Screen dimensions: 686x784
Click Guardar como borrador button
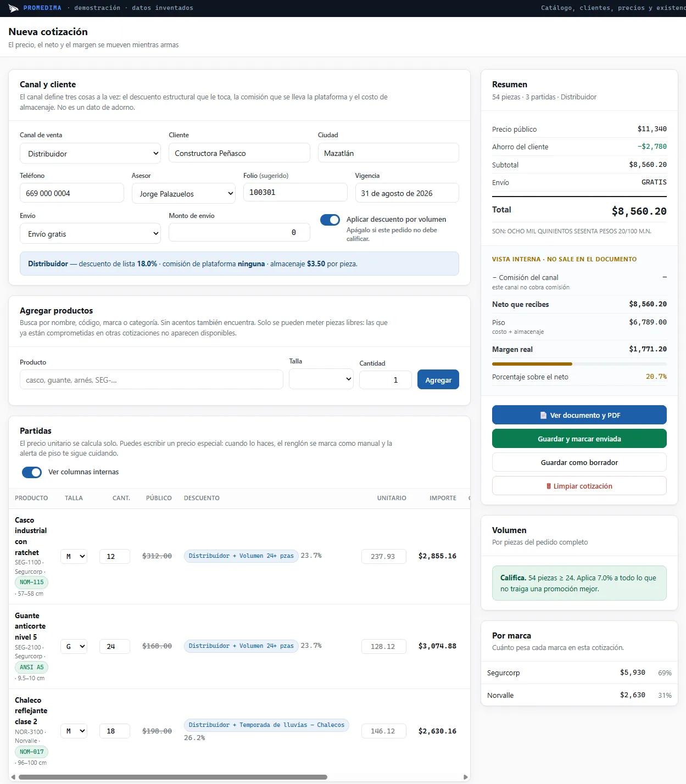[579, 462]
